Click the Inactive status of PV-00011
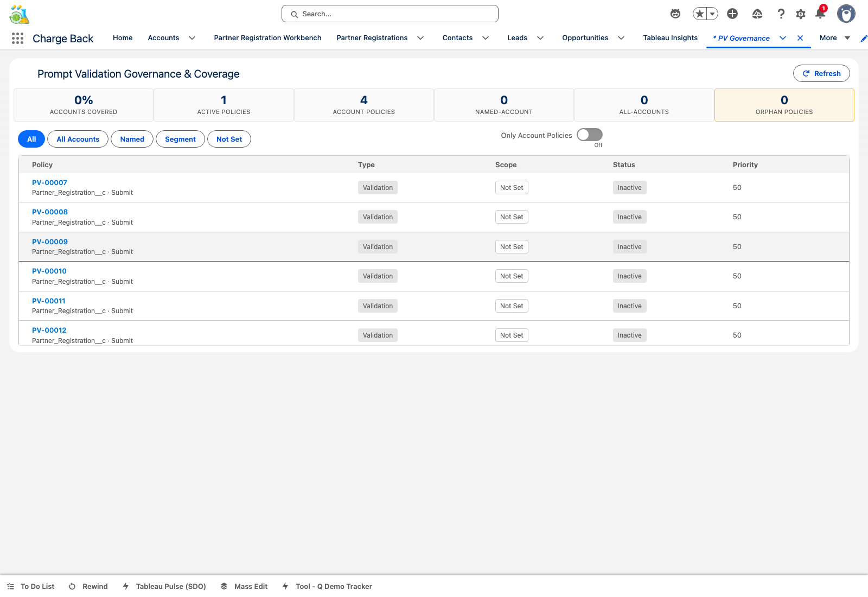 (629, 306)
